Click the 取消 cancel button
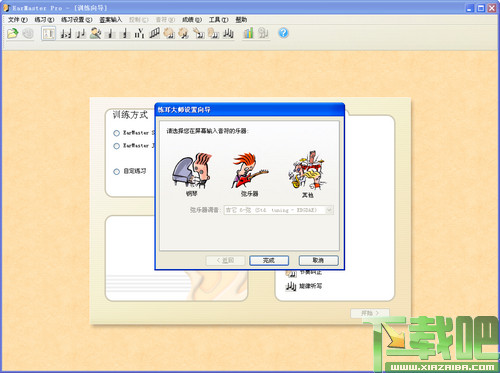The height and width of the screenshot is (373, 500). 318,260
